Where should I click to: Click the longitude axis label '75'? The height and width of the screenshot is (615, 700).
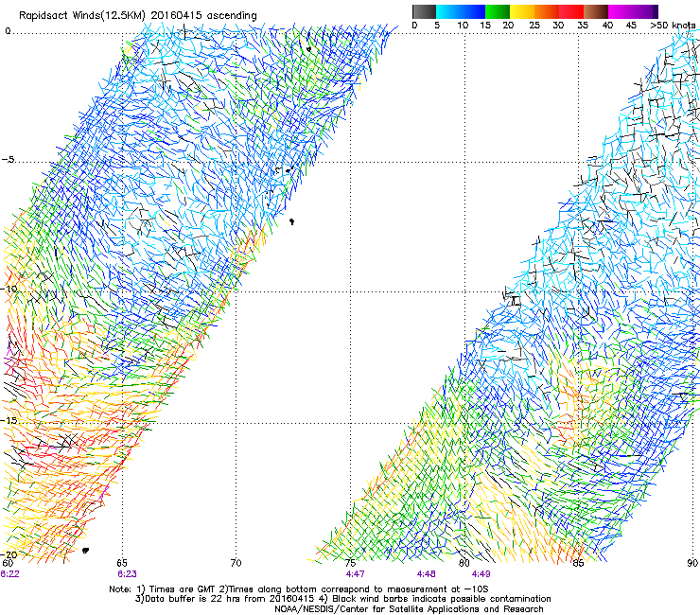point(350,563)
